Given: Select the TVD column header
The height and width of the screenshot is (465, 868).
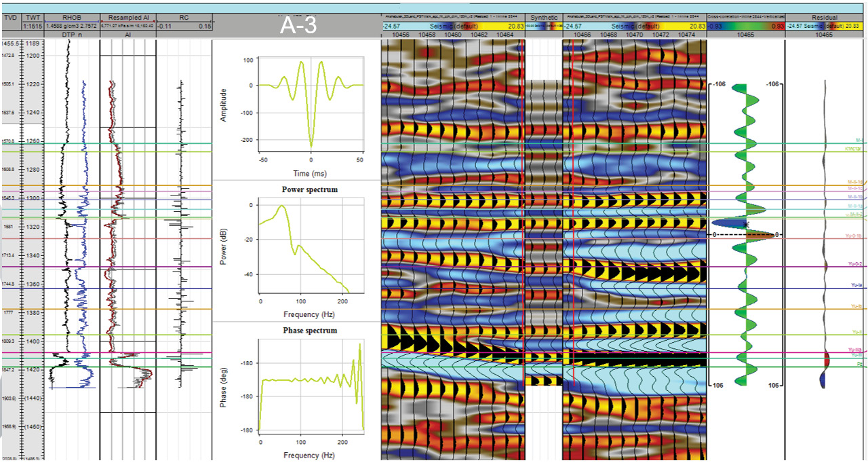Looking at the screenshot, I should pos(11,17).
